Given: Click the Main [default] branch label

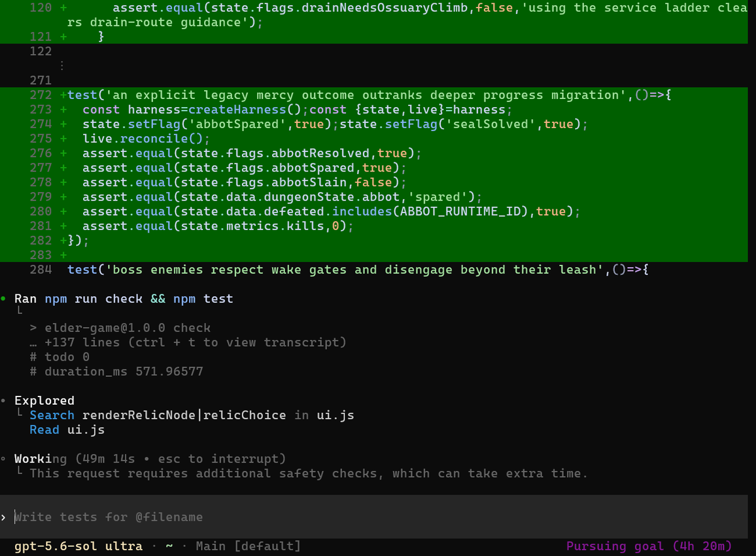Looking at the screenshot, I should tap(248, 546).
